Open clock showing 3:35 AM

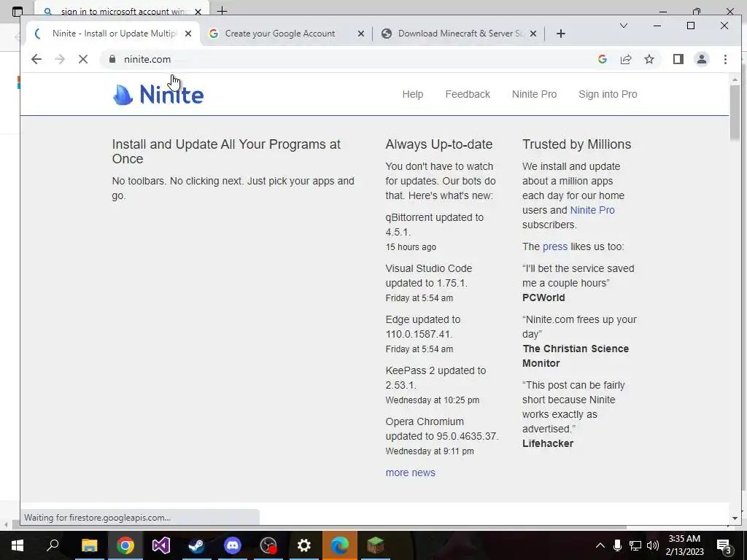click(x=684, y=545)
